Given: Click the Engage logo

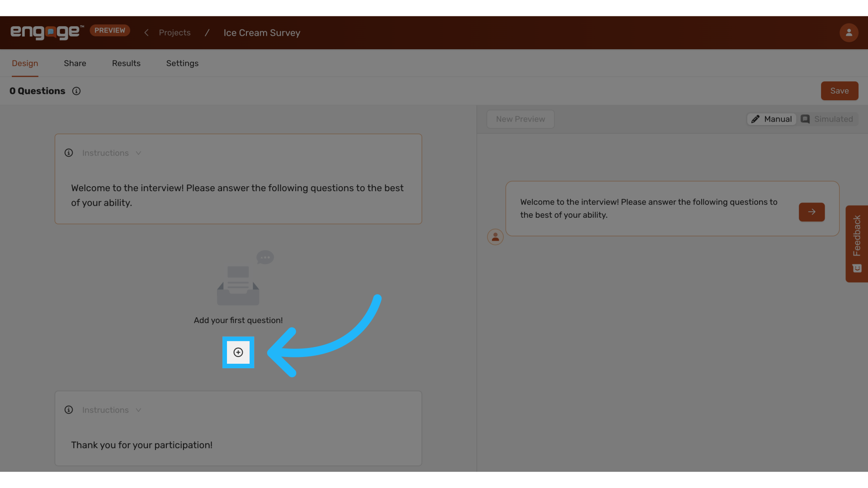Looking at the screenshot, I should (x=47, y=33).
